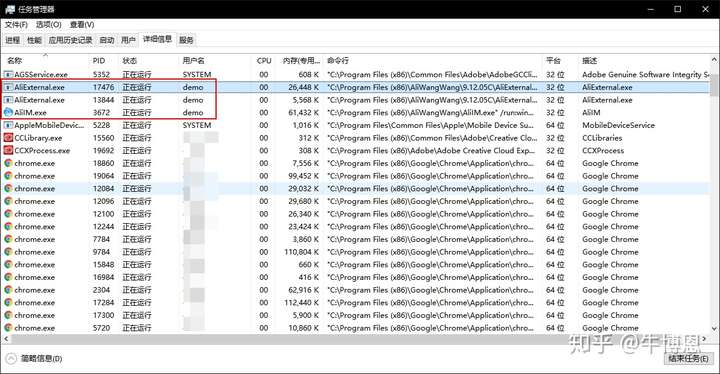Sort by the 名称 column header
The height and width of the screenshot is (374, 720).
click(46, 61)
